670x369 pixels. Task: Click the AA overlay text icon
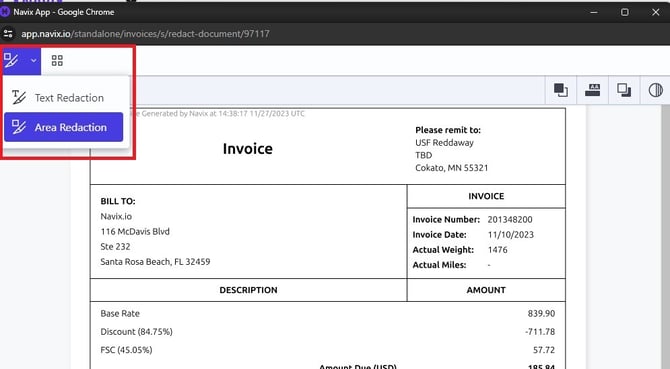point(592,90)
